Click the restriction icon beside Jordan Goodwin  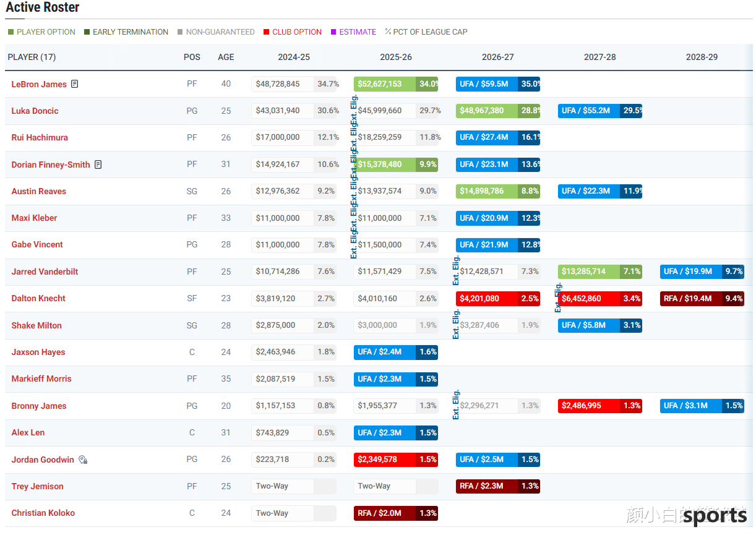83,460
